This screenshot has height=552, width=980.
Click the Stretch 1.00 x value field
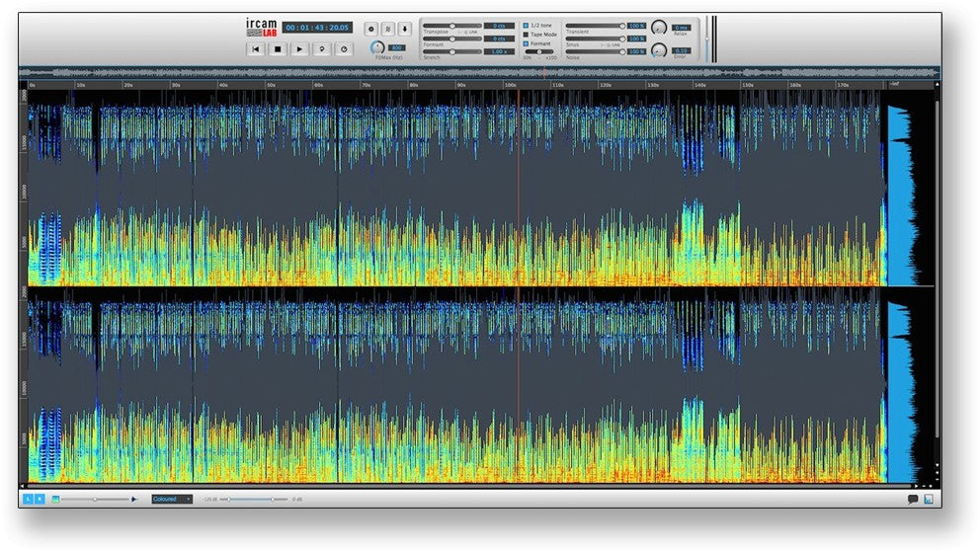(x=498, y=51)
